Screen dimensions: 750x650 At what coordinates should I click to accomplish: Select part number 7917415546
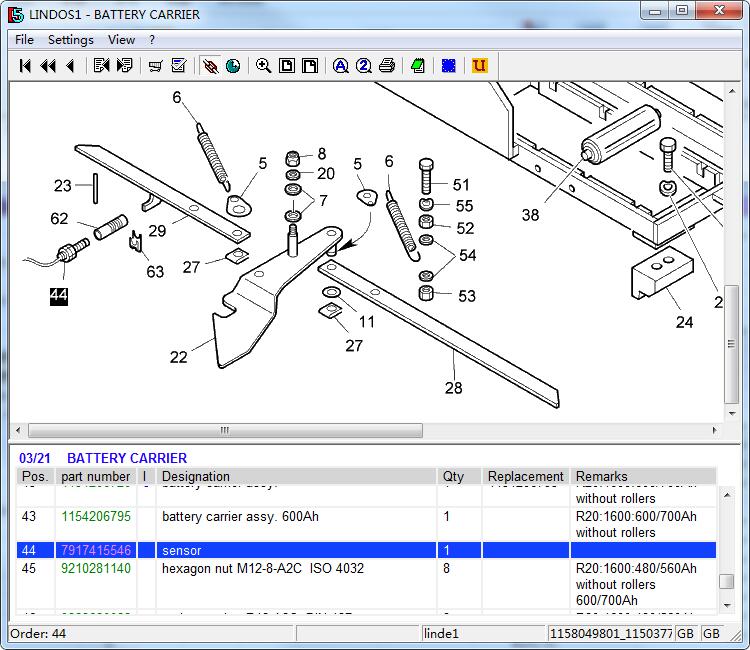pos(96,551)
